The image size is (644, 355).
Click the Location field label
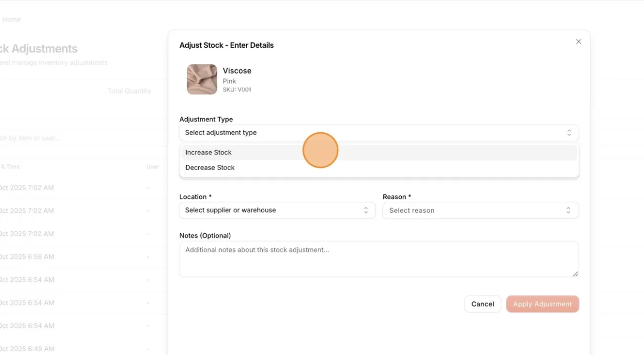(196, 197)
